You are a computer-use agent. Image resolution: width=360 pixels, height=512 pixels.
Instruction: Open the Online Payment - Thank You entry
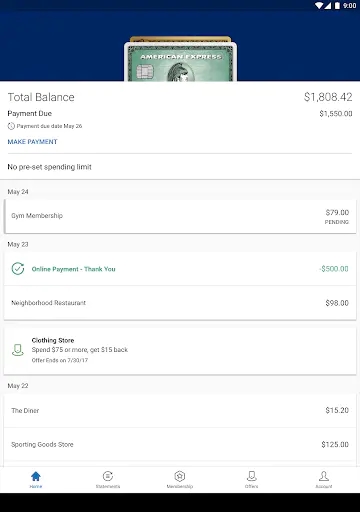point(180,269)
